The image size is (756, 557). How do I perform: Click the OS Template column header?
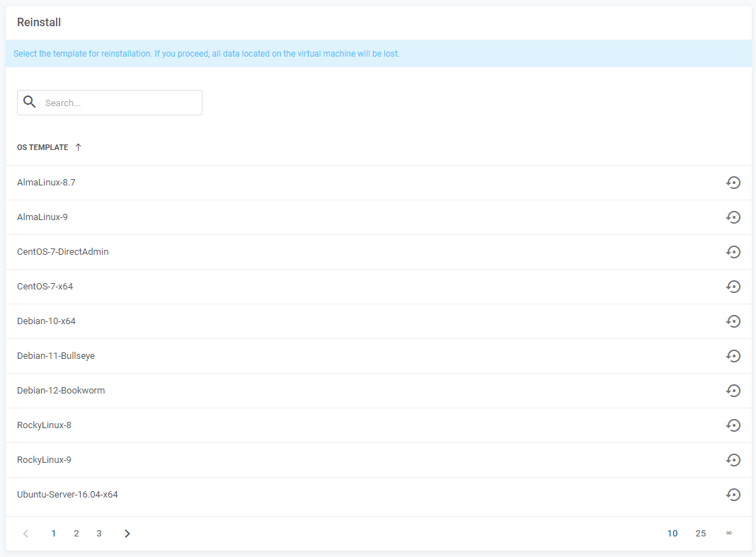pos(42,147)
